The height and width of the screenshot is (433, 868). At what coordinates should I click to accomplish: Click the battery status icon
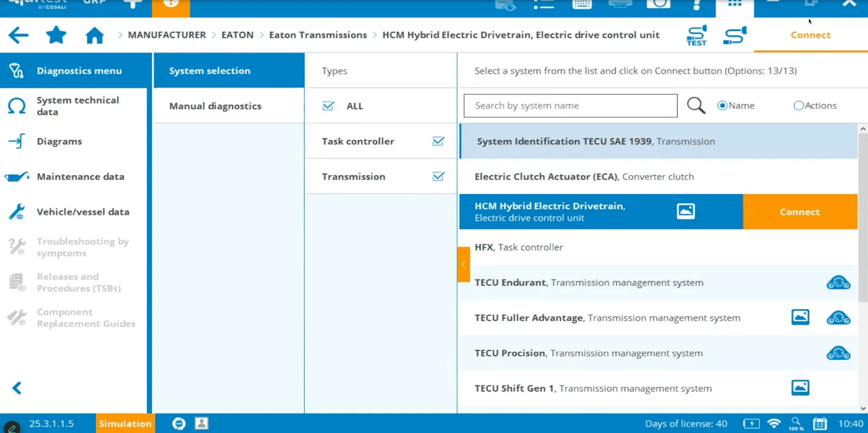[x=751, y=424]
